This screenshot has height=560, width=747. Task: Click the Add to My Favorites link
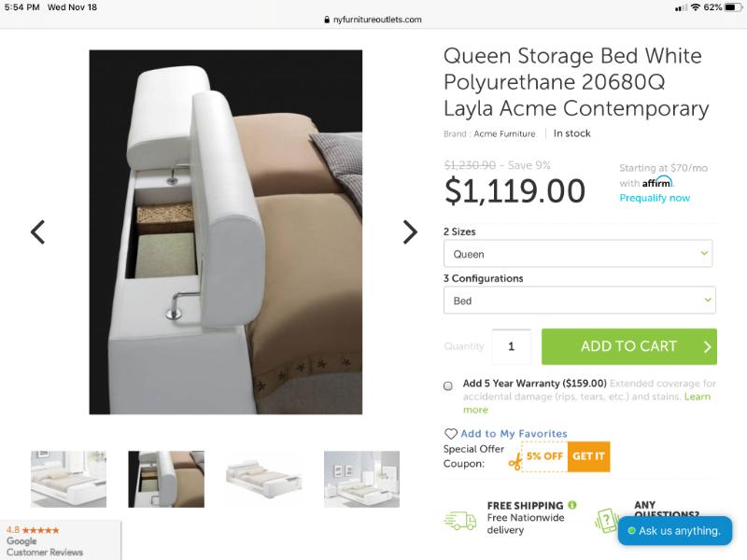pos(514,434)
